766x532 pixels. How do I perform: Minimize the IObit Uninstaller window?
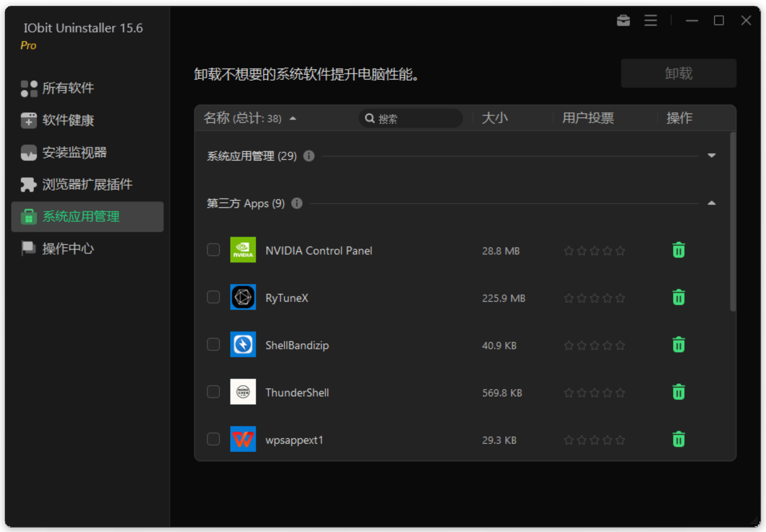(692, 20)
